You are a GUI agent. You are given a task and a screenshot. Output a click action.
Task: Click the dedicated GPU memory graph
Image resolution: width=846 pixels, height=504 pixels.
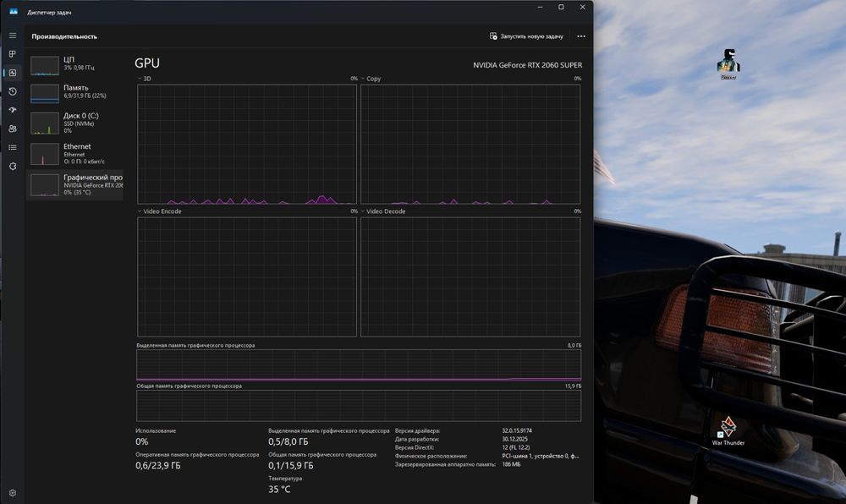(359, 365)
